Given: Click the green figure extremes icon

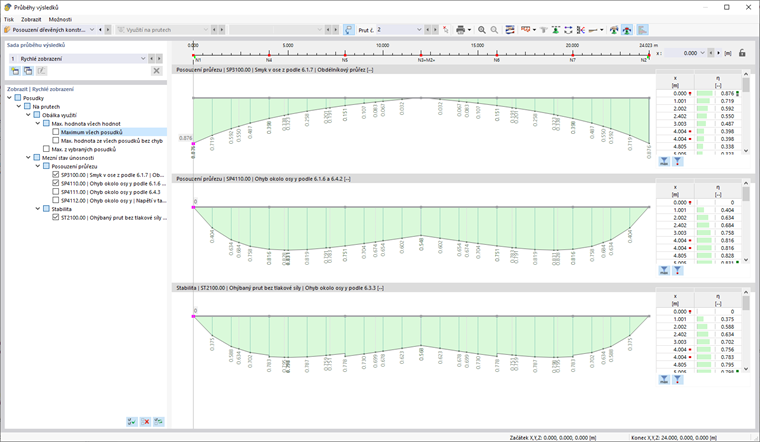Looking at the screenshot, I should pos(556,30).
